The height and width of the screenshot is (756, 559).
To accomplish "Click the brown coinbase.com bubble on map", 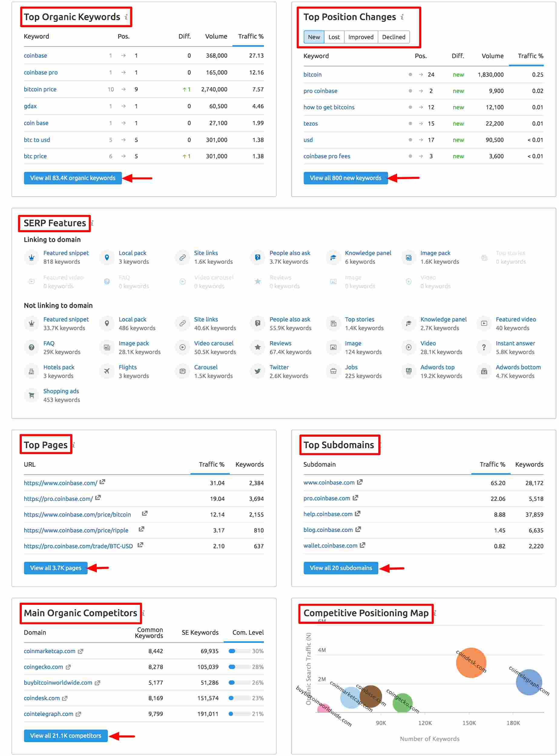I will coord(371,697).
